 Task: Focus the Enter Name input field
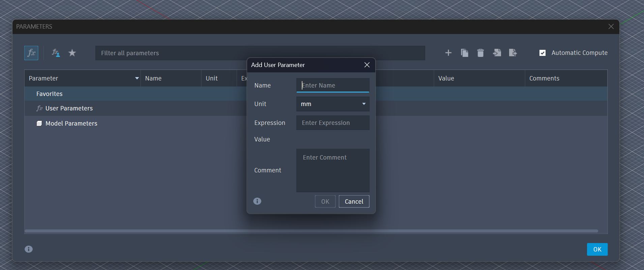coord(333,85)
